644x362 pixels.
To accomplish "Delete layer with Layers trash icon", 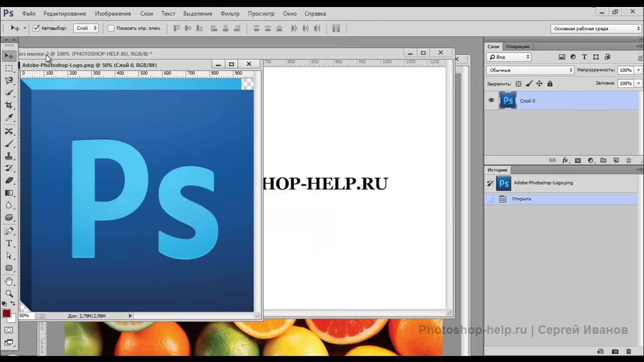I will [x=628, y=160].
